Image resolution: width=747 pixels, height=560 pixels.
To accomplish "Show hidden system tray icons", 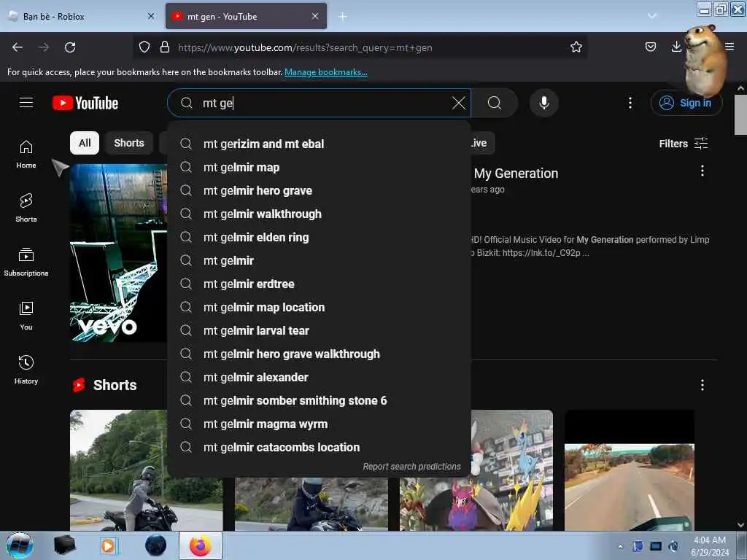I will pyautogui.click(x=620, y=546).
